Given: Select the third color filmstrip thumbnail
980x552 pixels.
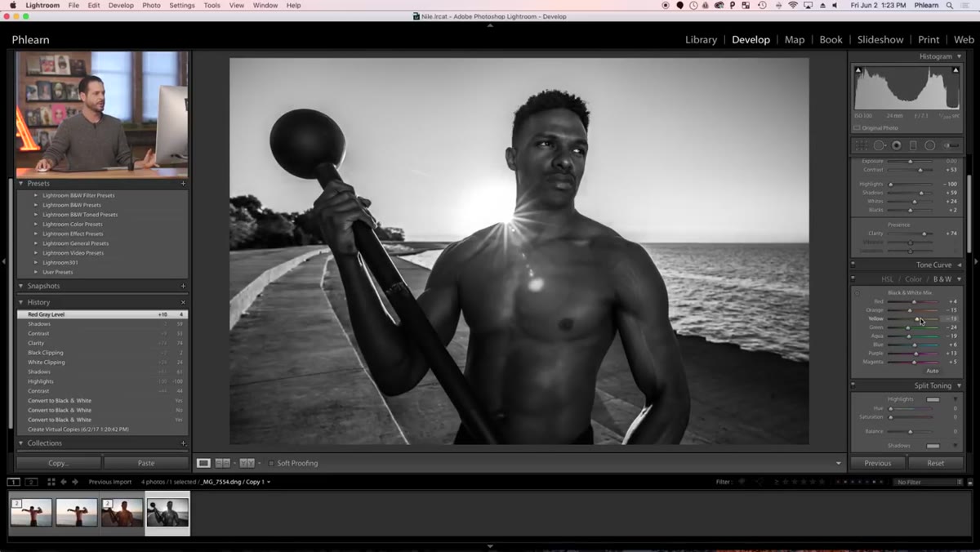Looking at the screenshot, I should [122, 513].
